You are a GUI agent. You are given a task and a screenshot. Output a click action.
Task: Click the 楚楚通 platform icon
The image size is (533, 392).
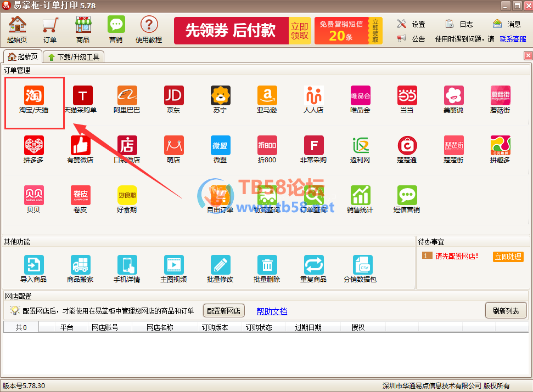pyautogui.click(x=407, y=149)
